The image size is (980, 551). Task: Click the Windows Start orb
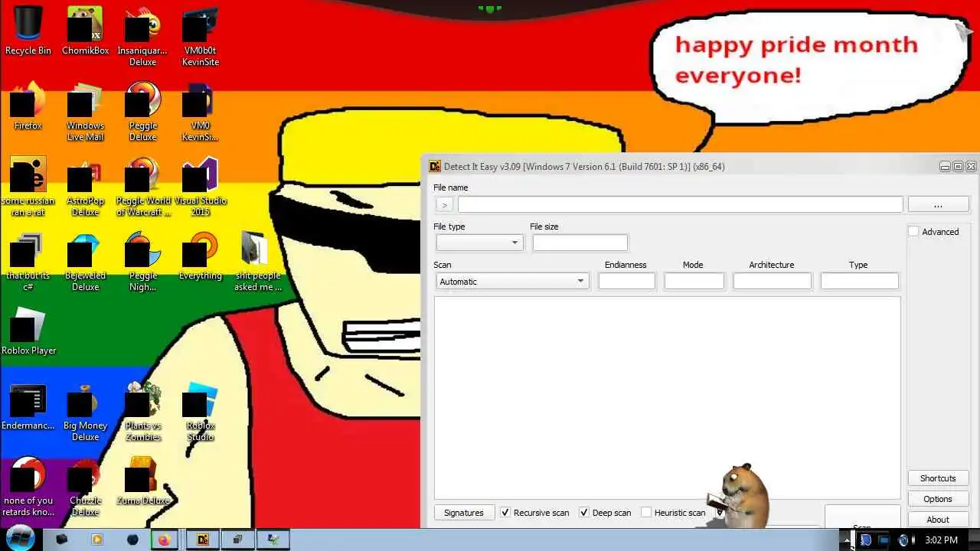20,539
